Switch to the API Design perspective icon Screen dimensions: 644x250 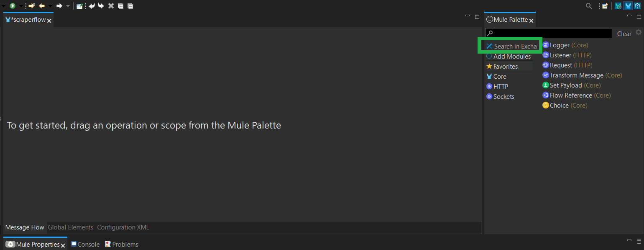coord(637,6)
